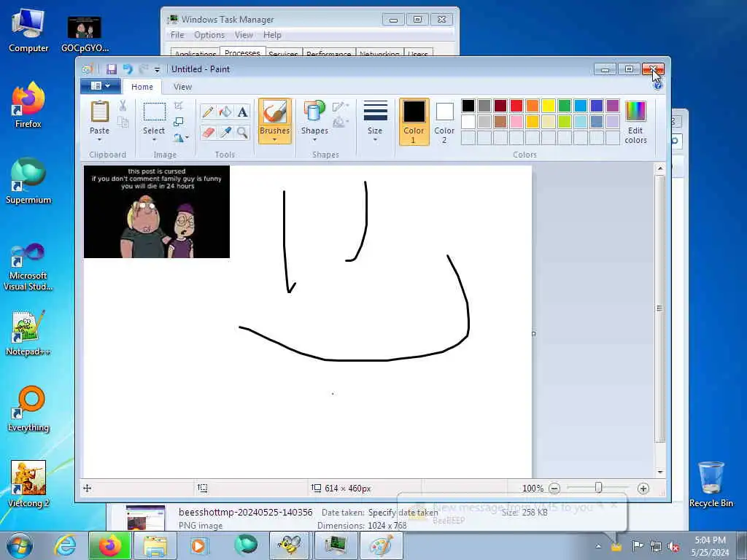
Task: Click the zoom out minus button
Action: (554, 488)
